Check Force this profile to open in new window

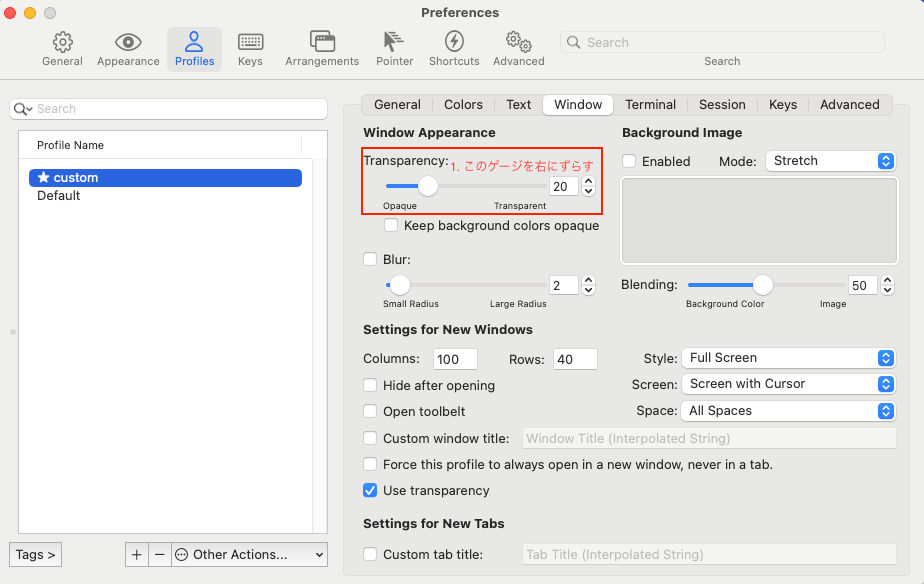pyautogui.click(x=370, y=464)
